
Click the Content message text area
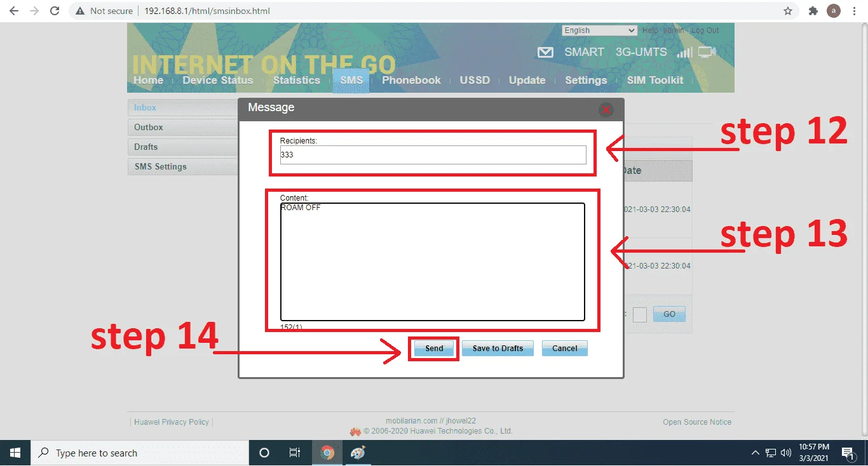coord(432,262)
